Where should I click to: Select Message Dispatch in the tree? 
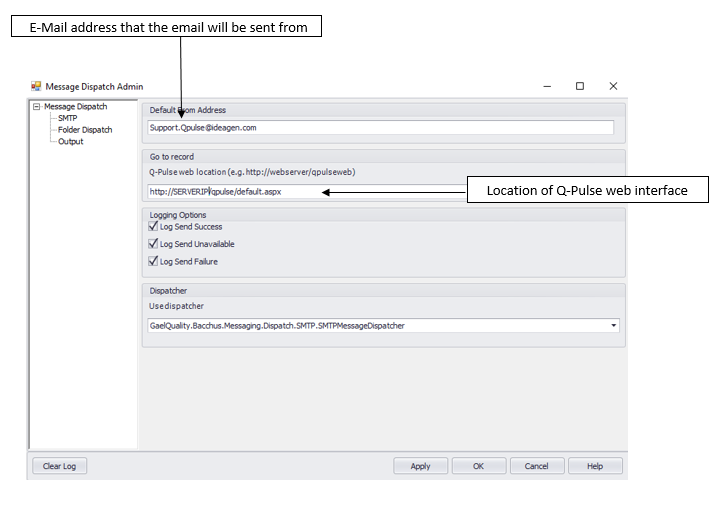pyautogui.click(x=76, y=106)
